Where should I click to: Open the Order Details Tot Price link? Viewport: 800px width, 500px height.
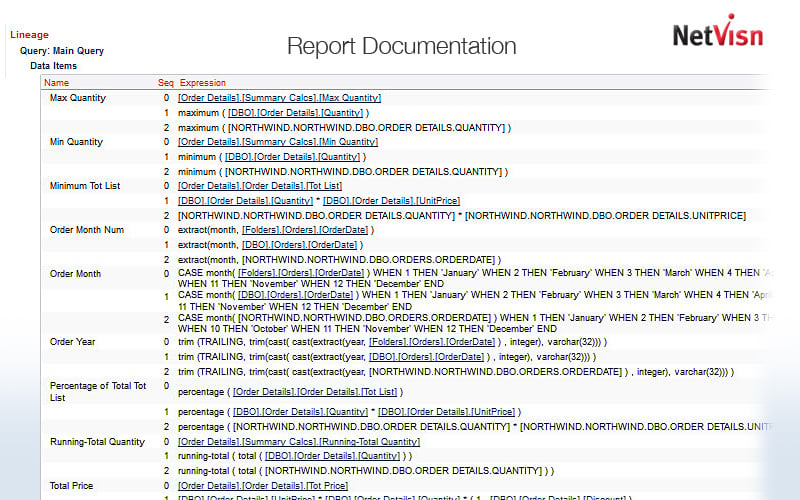pyautogui.click(x=262, y=486)
